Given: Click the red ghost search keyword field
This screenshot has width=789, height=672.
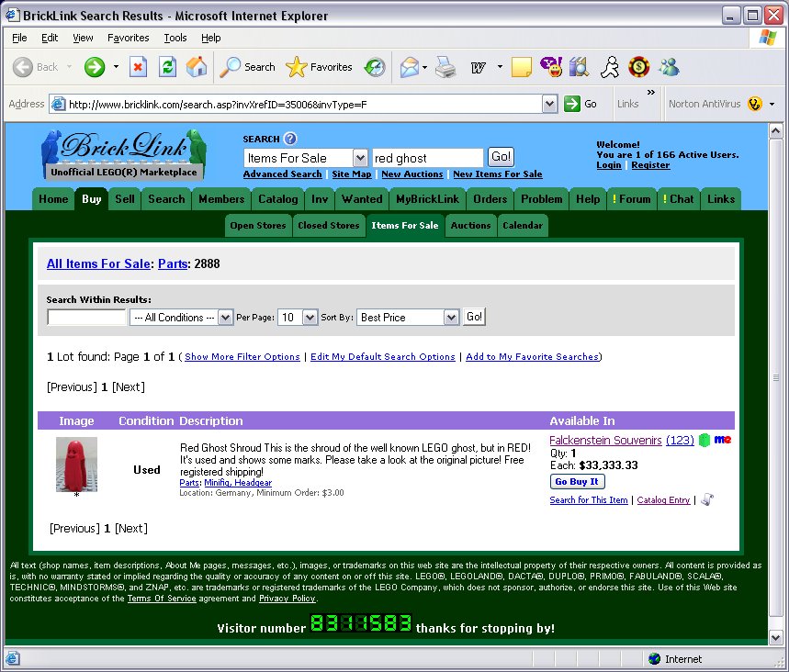Looking at the screenshot, I should click(427, 158).
